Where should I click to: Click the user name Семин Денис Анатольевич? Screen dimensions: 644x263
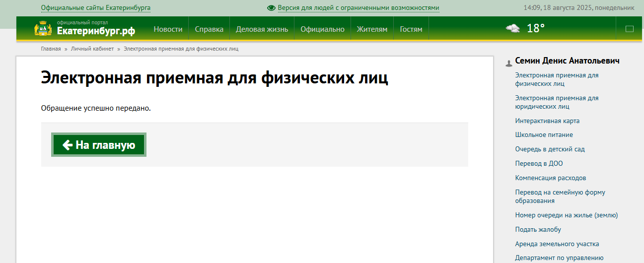tap(568, 61)
